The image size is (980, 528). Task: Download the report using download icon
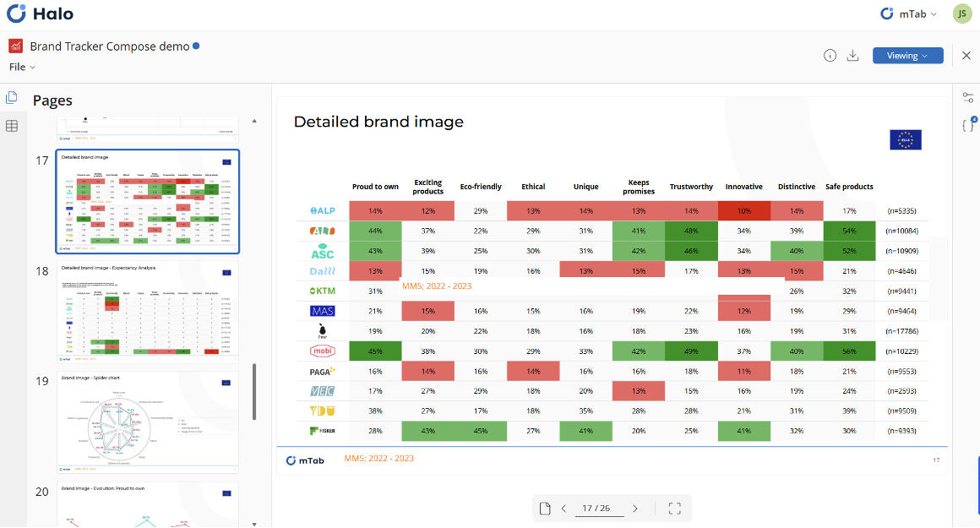click(852, 56)
